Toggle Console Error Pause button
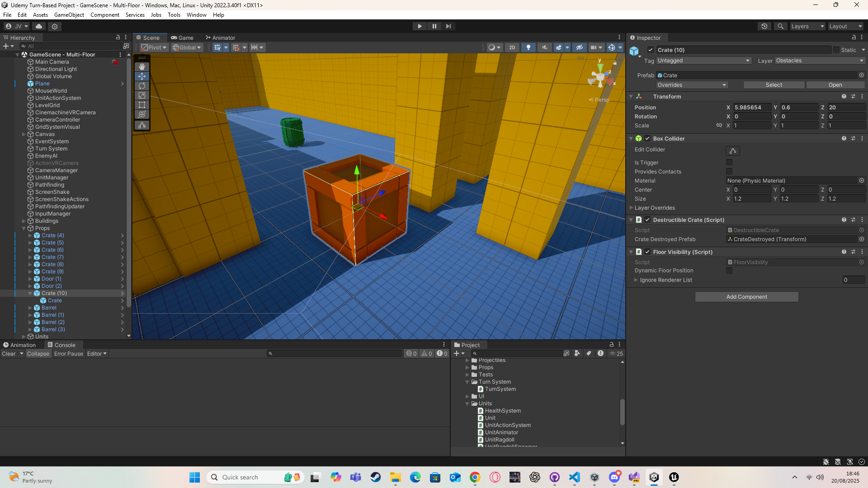868x488 pixels. (x=69, y=353)
